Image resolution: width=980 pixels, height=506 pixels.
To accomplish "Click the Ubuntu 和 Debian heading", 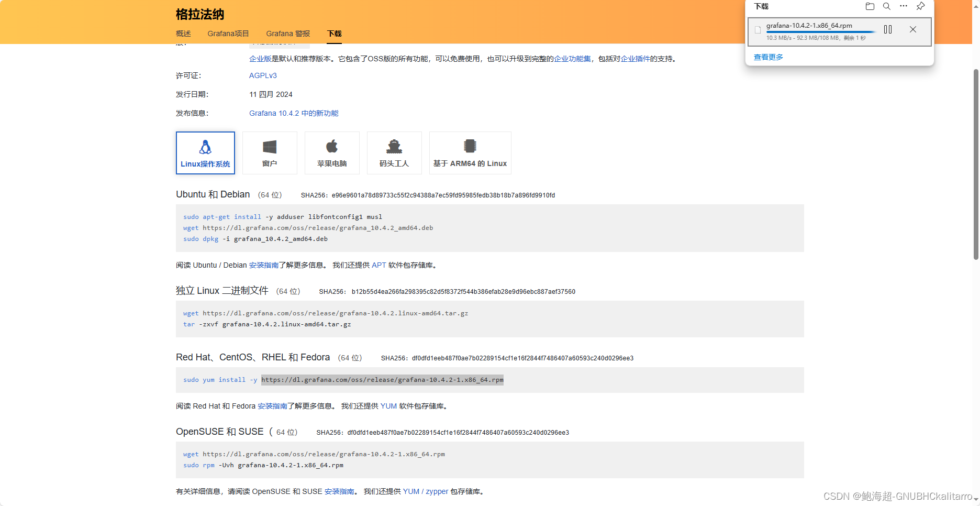I will pyautogui.click(x=213, y=194).
